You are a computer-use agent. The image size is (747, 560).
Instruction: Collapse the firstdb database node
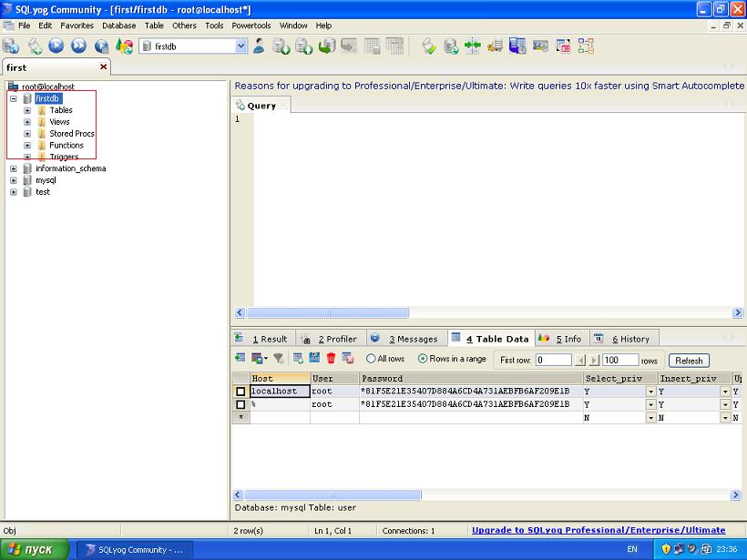point(14,98)
